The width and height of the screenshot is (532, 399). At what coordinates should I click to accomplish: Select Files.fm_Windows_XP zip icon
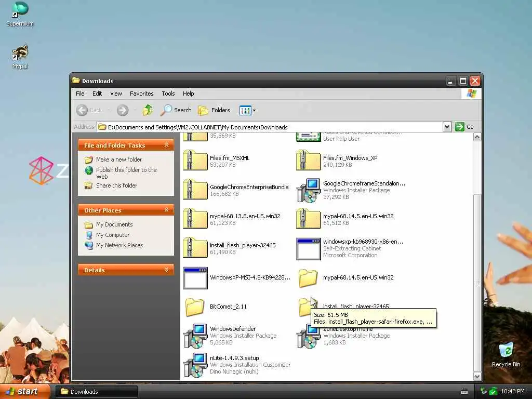click(x=309, y=160)
